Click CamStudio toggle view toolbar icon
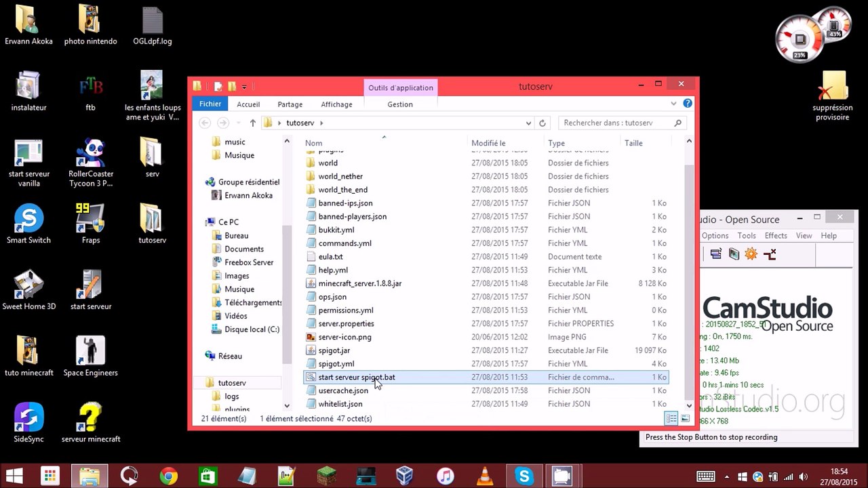This screenshot has height=488, width=868. tap(716, 254)
